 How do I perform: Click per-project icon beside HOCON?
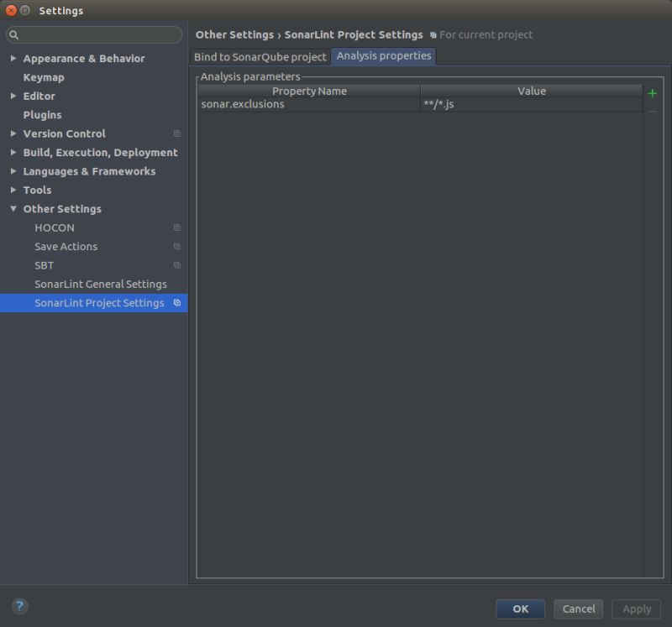[177, 227]
